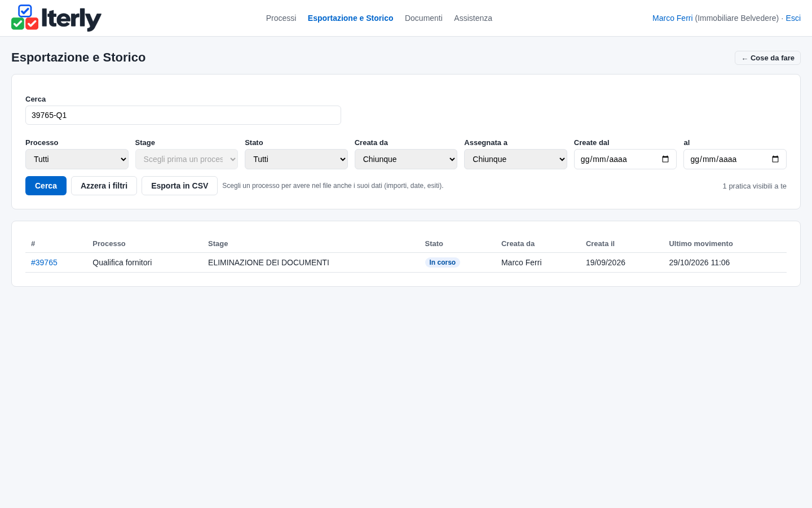Open the Assegnata a dropdown
The height and width of the screenshot is (508, 812).
coord(515,159)
